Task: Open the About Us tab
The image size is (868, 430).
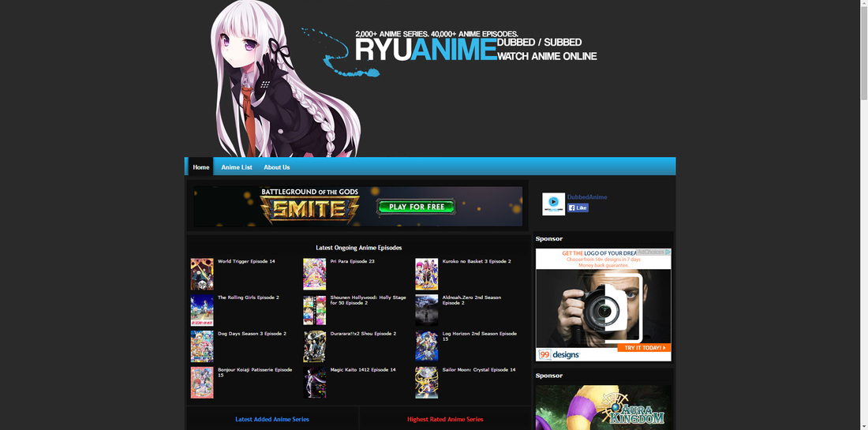Action: (x=276, y=166)
